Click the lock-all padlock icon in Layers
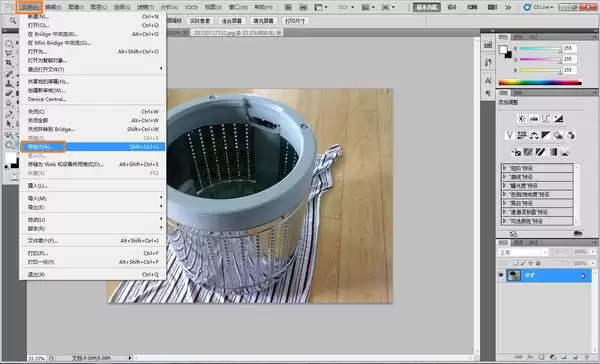 [x=538, y=263]
